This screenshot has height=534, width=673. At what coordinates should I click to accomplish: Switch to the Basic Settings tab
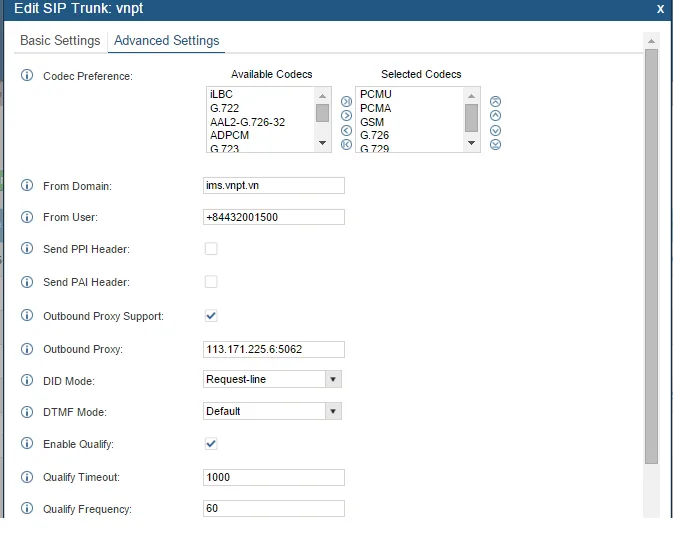click(x=60, y=41)
